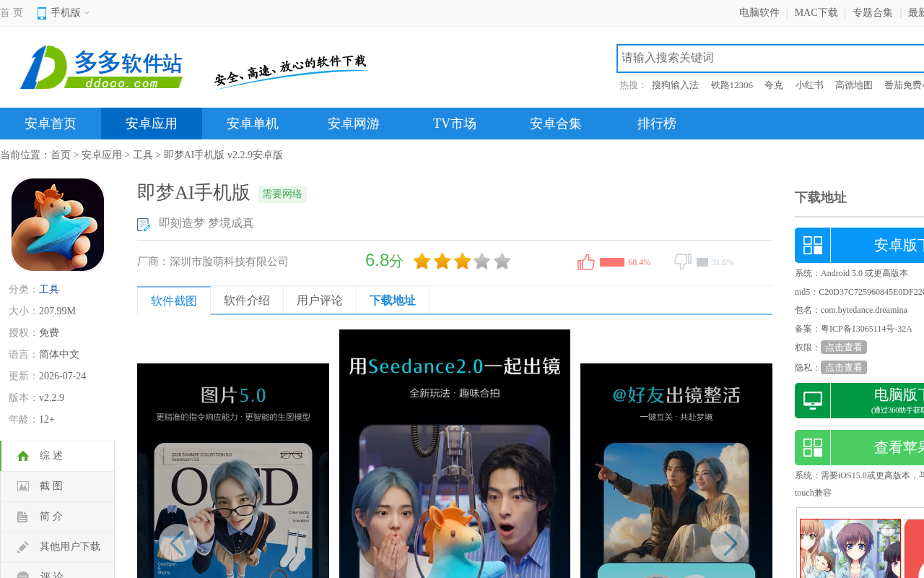924x578 pixels.
Task: Click the 查看苹果 green button
Action: 859,448
